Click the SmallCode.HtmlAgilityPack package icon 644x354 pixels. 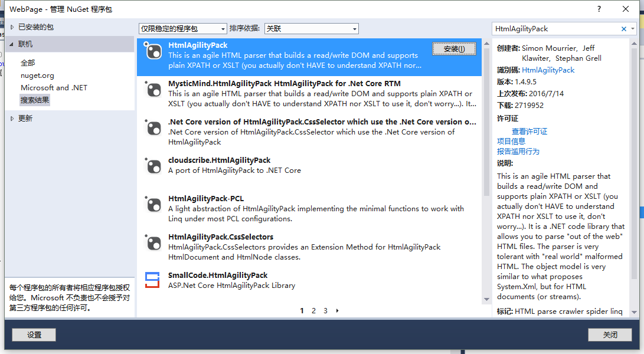pos(152,280)
